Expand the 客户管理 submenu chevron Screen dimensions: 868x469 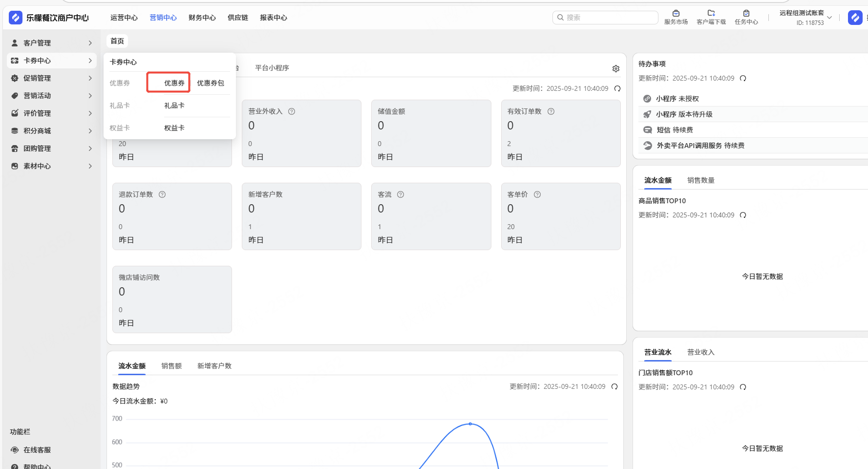coord(90,43)
